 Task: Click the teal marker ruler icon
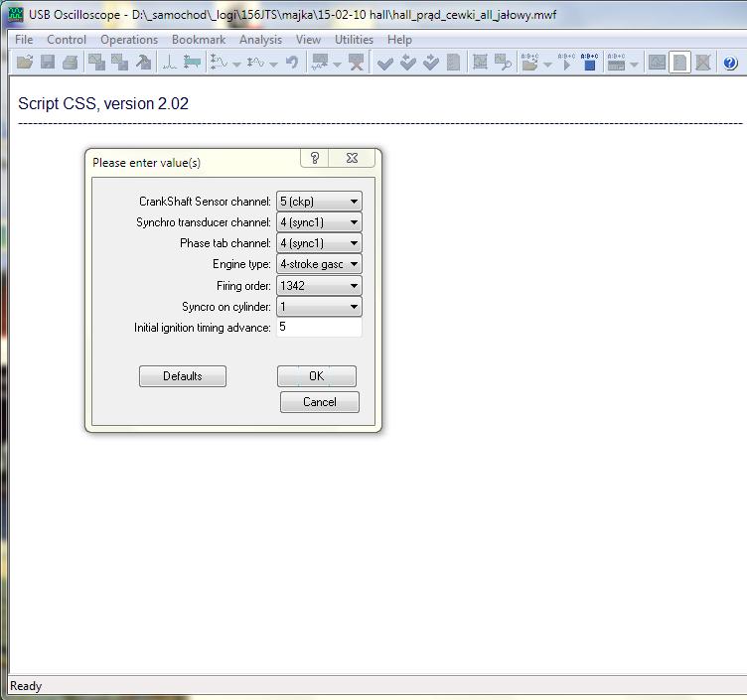192,63
